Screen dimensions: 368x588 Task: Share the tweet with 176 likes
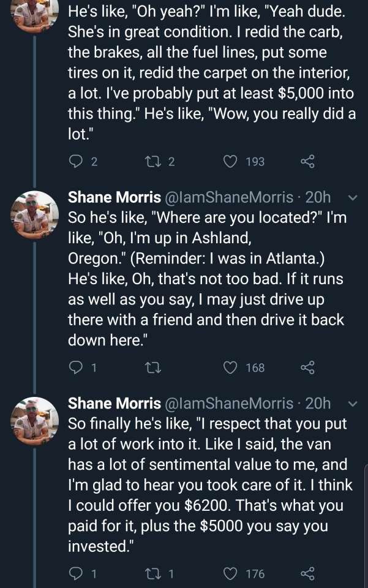(307, 573)
